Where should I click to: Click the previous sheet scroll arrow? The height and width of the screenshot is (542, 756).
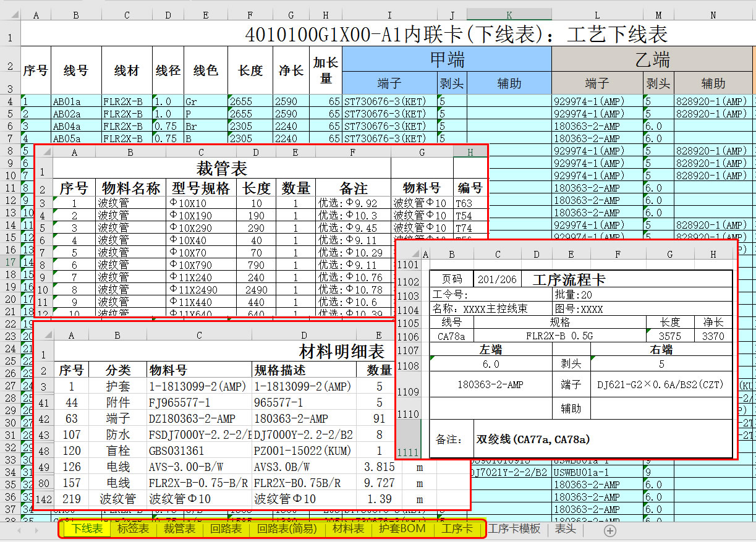[20, 530]
